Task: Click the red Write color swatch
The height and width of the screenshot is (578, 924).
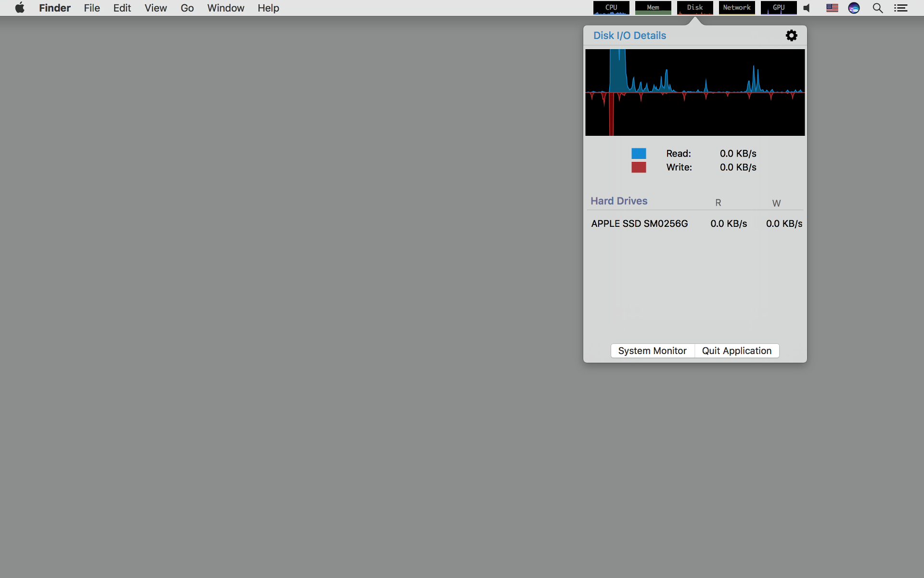Action: (639, 167)
